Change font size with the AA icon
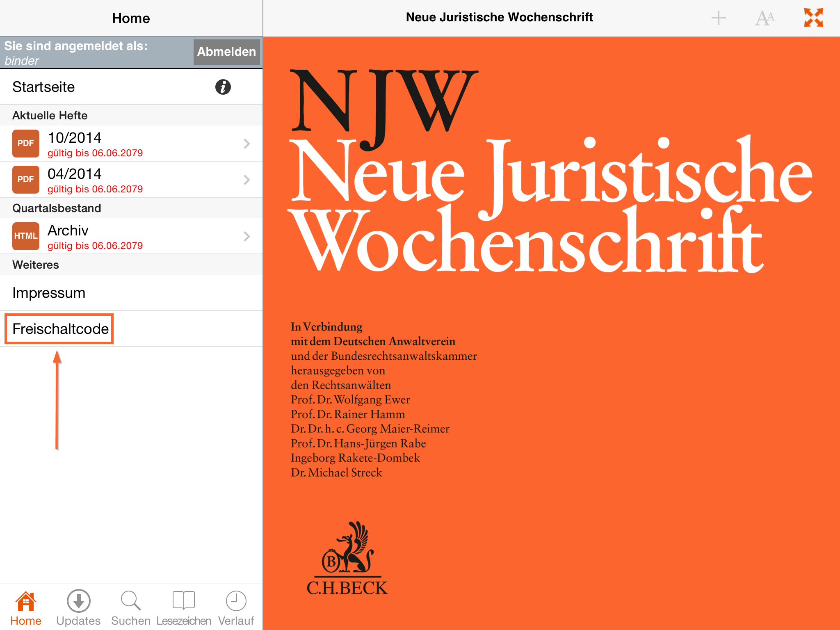Viewport: 840px width, 630px height. 765,18
